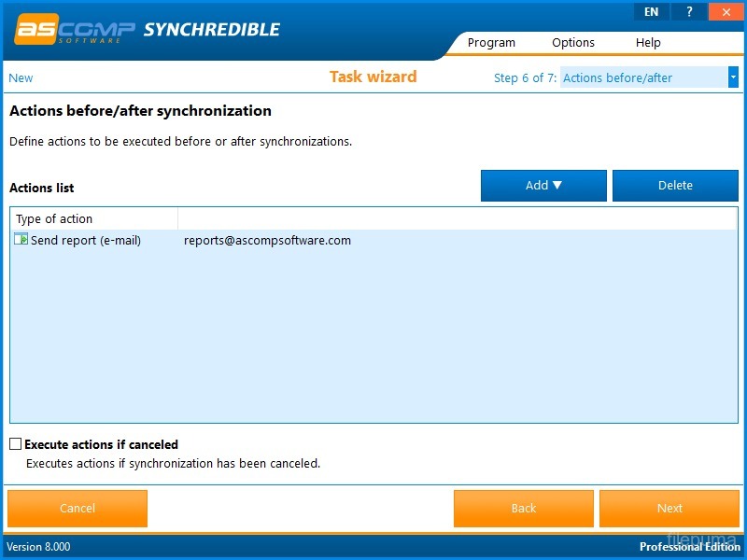The height and width of the screenshot is (560, 747).
Task: Click the Task wizard heading
Action: tap(373, 77)
